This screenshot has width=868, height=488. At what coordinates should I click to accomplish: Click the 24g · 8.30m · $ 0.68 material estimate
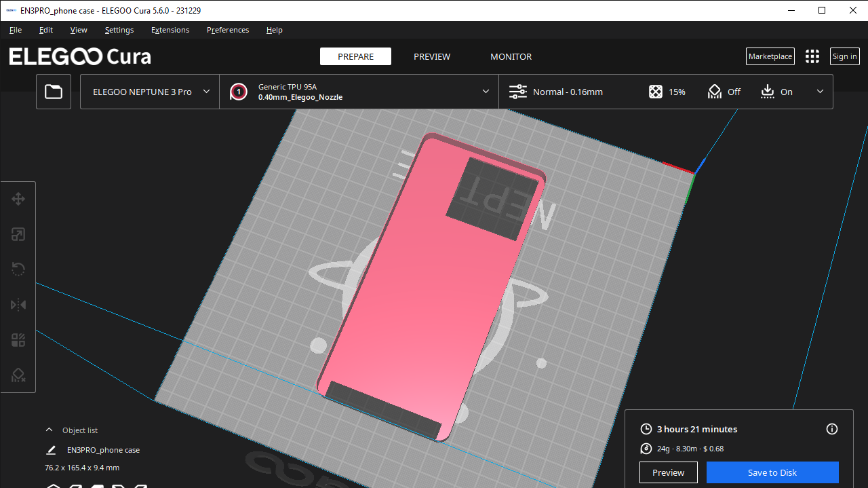(690, 449)
